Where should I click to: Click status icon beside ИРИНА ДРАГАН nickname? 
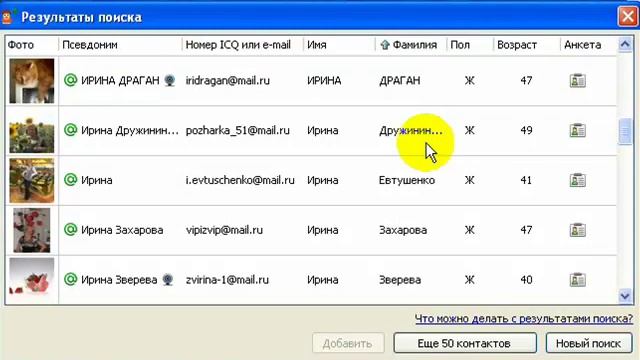pyautogui.click(x=71, y=80)
